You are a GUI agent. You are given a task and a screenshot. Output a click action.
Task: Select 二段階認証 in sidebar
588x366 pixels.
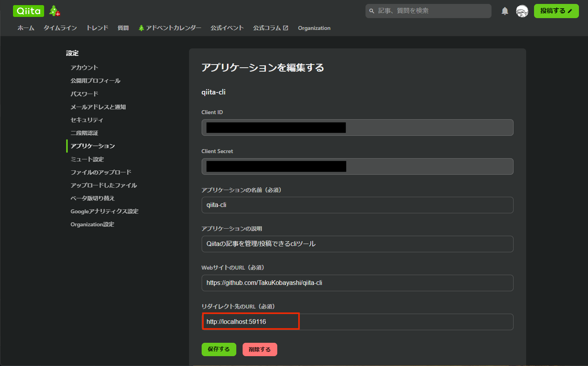(x=84, y=133)
